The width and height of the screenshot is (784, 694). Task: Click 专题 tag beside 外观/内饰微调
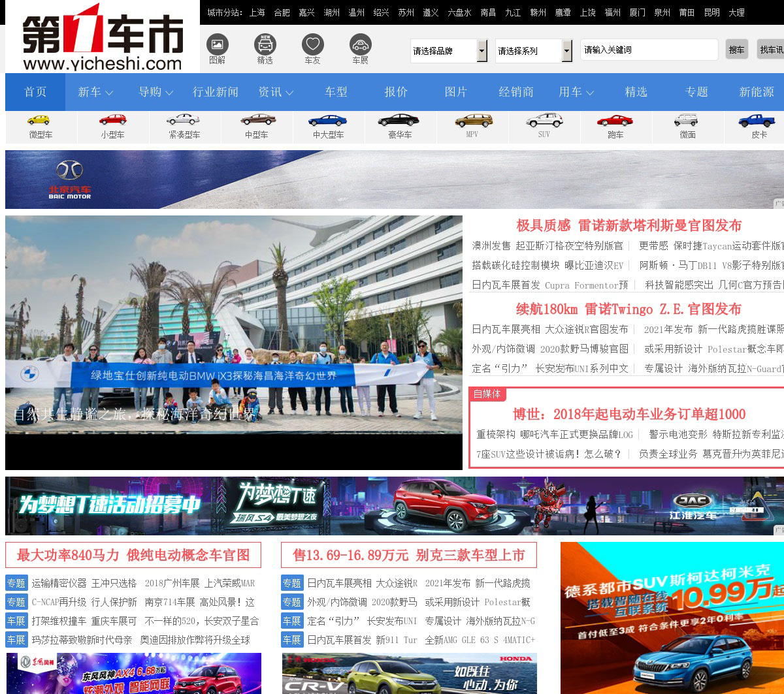click(292, 602)
